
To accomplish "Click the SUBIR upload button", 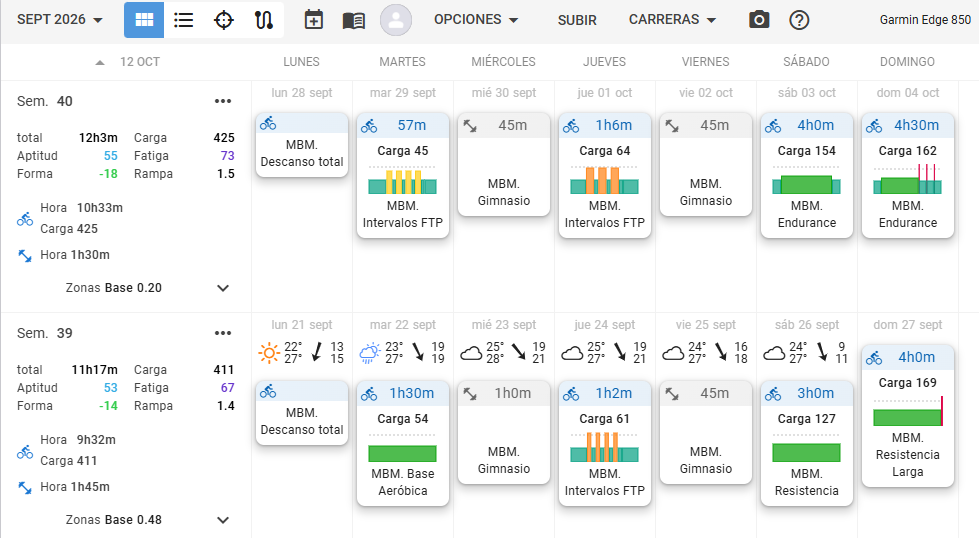I will tap(577, 20).
